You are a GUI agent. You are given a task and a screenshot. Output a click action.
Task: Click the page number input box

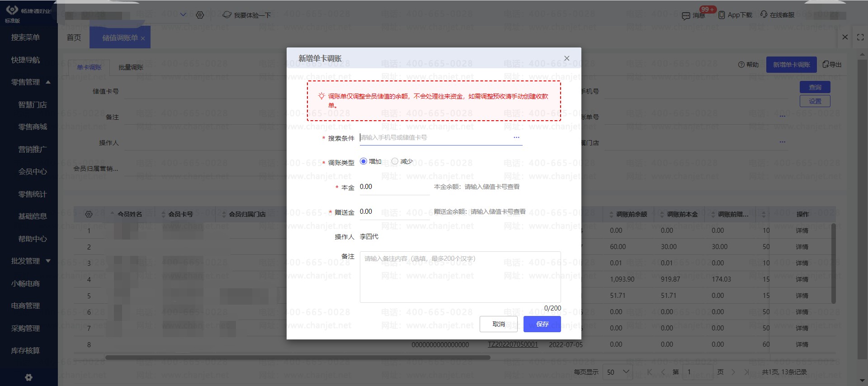[698, 372]
